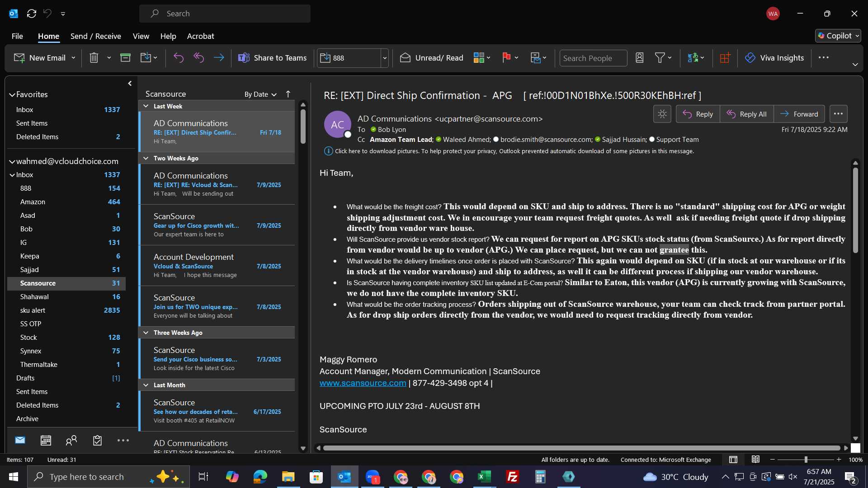Open Microsoft Edge from taskbar
This screenshot has height=488, width=868.
coord(260,477)
